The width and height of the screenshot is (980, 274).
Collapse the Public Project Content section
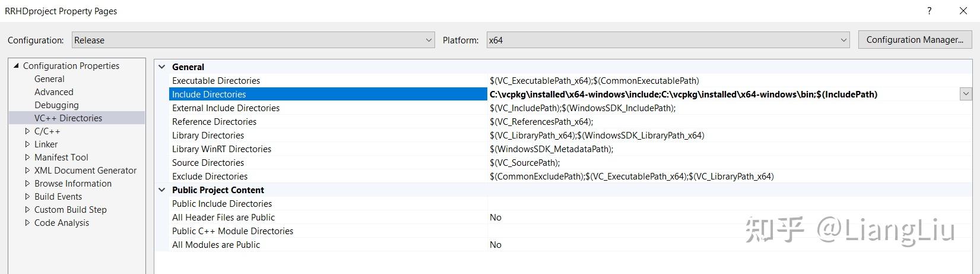click(x=162, y=190)
